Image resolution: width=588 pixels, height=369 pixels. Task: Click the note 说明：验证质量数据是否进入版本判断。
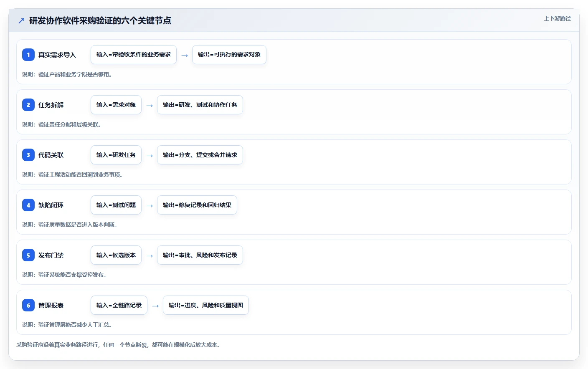[x=70, y=225]
